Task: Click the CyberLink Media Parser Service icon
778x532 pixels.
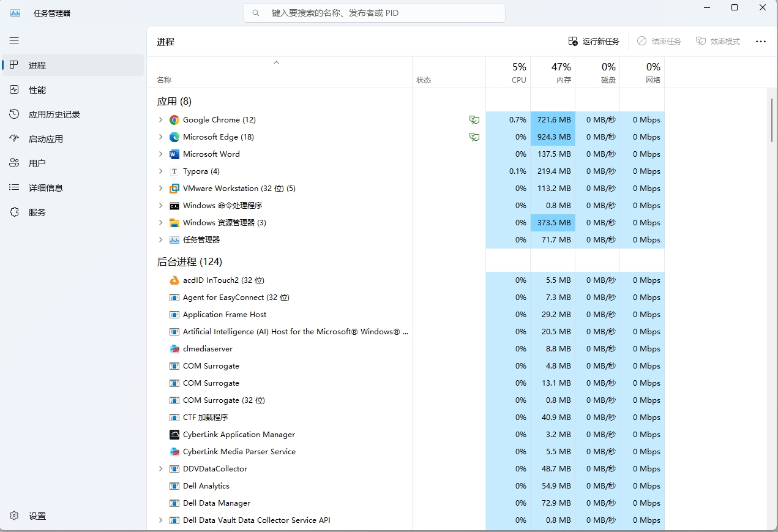Action: point(174,452)
